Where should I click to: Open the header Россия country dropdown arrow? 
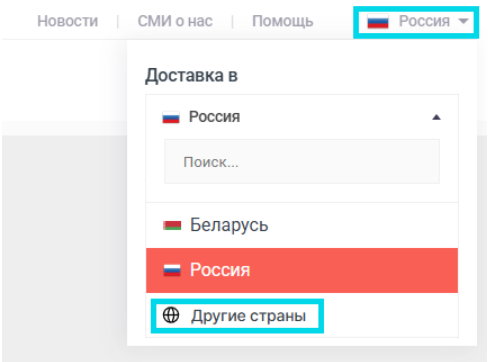463,21
